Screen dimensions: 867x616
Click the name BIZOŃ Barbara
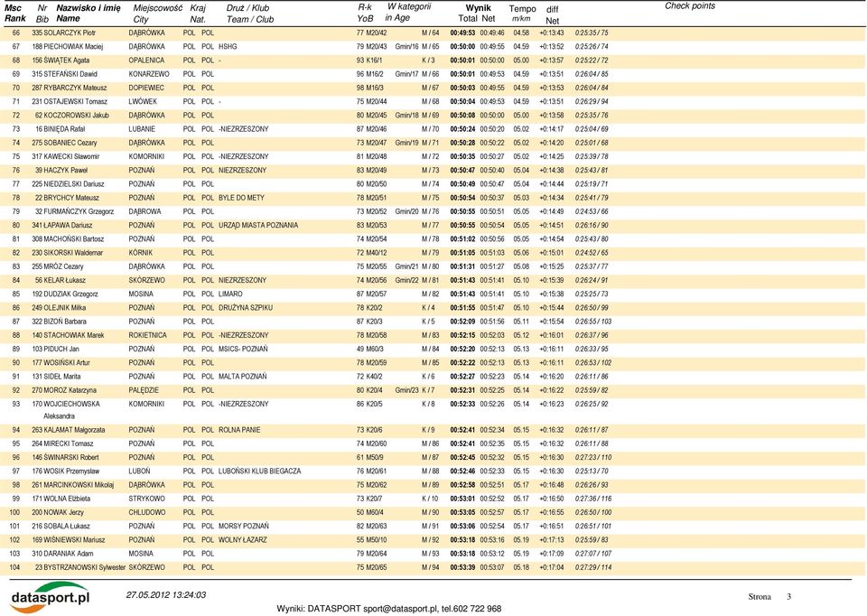65,322
